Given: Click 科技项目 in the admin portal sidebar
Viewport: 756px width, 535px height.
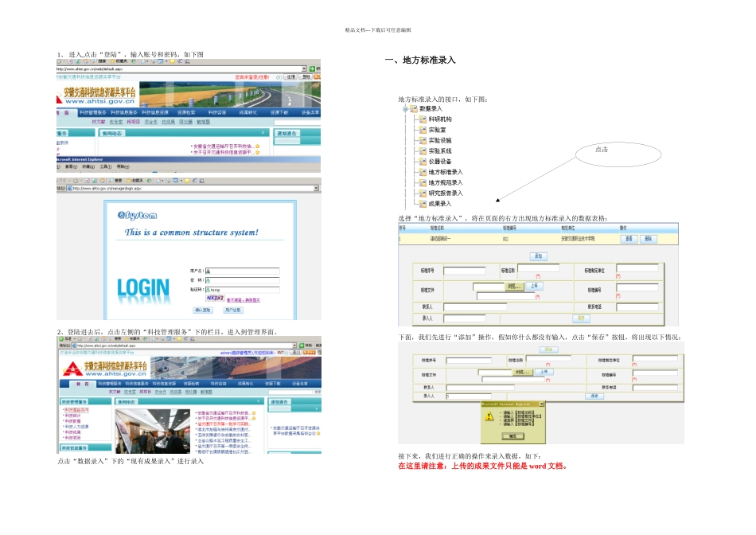Looking at the screenshot, I should 72,438.
